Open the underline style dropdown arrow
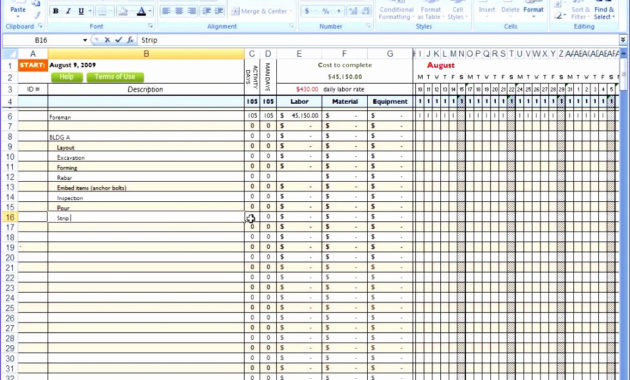This screenshot has width=630, height=380. coord(90,11)
